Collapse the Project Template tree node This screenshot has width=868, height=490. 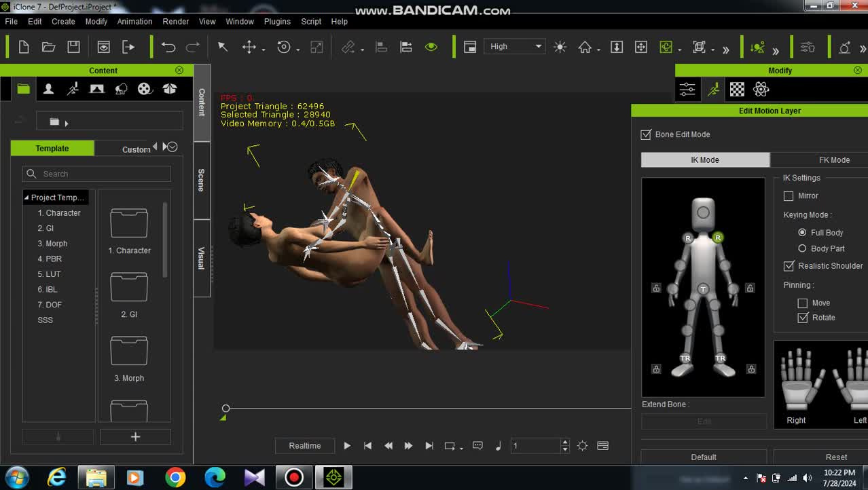pyautogui.click(x=26, y=197)
